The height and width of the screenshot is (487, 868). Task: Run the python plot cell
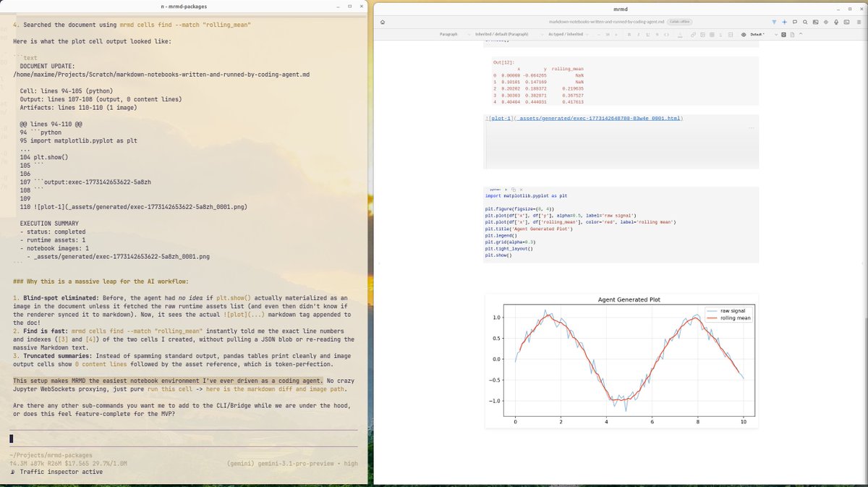coord(506,190)
